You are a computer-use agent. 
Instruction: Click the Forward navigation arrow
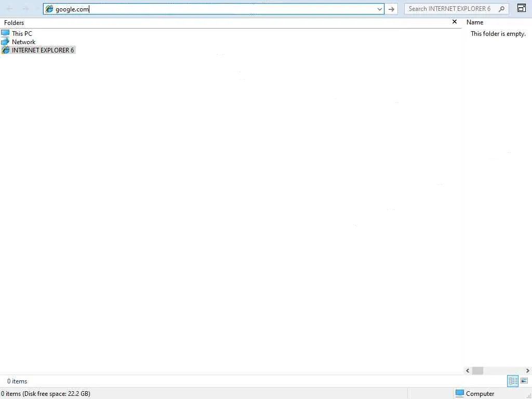coord(25,9)
